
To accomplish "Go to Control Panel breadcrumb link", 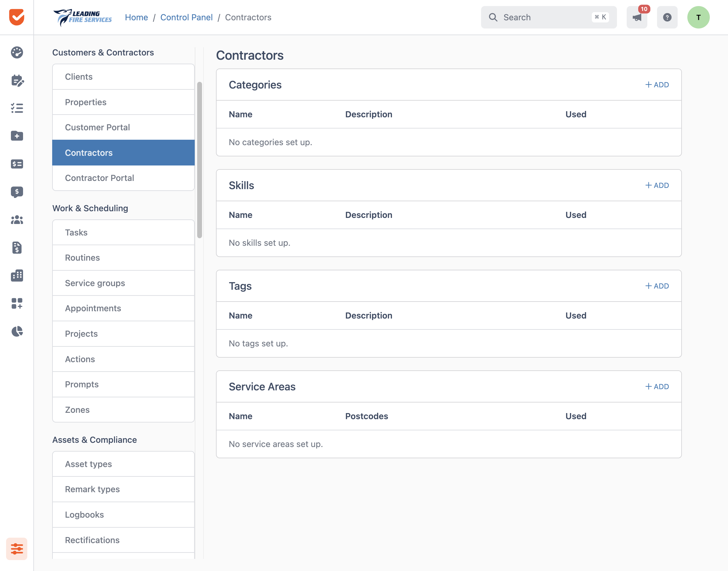I will pos(186,17).
